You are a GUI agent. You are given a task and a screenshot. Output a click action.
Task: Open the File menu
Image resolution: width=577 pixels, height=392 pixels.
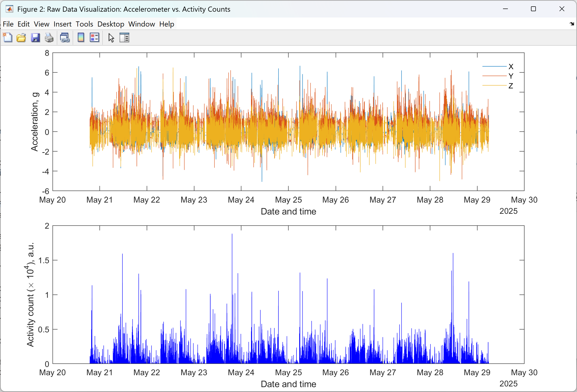8,24
